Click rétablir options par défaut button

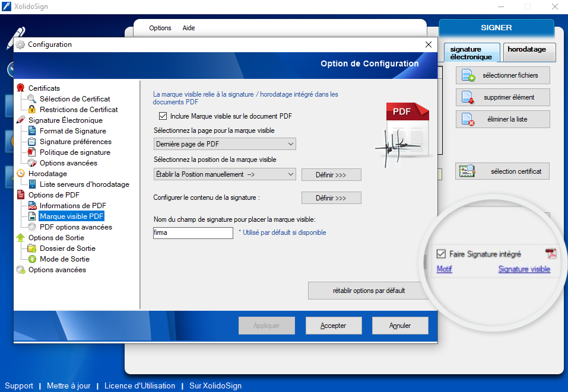click(x=369, y=291)
